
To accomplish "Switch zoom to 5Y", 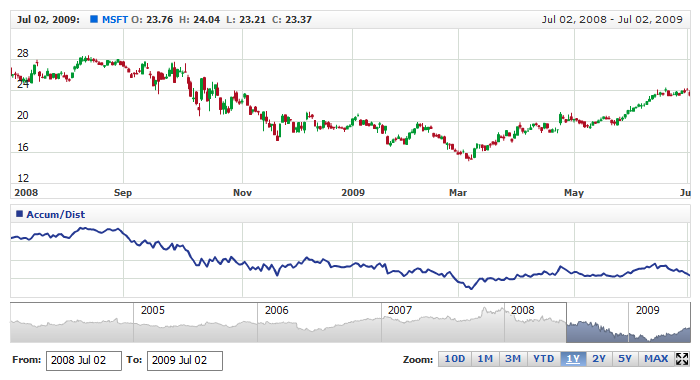I will [625, 359].
